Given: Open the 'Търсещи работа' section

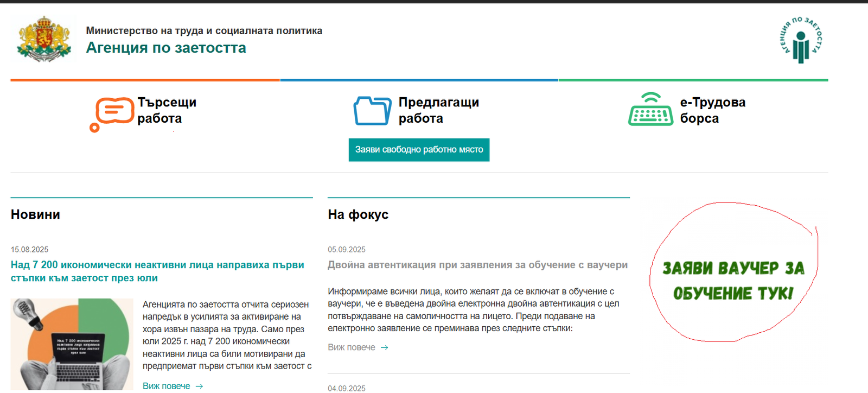Looking at the screenshot, I should [167, 110].
